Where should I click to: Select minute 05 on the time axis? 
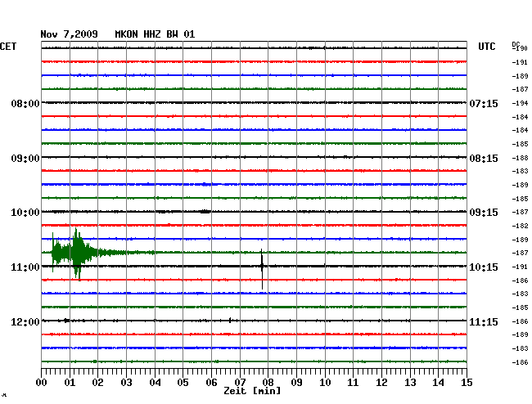(183, 382)
